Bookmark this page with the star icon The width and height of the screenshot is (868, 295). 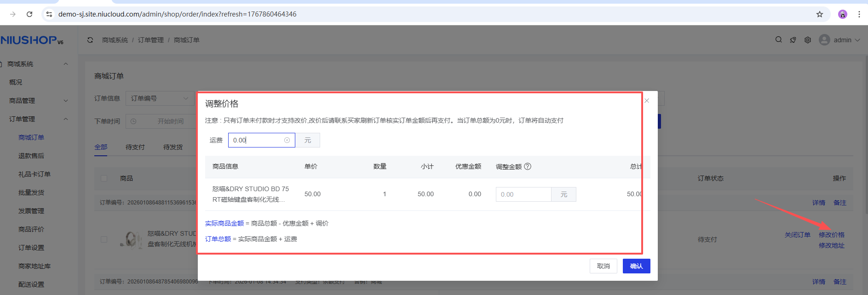820,14
